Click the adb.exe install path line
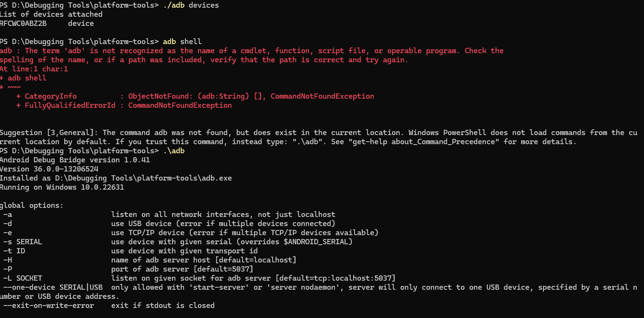Viewport: 644px width, 318px height. pyautogui.click(x=115, y=178)
